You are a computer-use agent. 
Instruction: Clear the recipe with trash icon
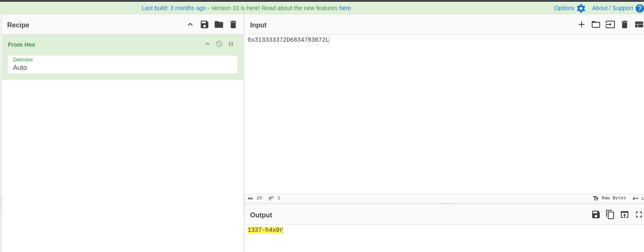233,24
